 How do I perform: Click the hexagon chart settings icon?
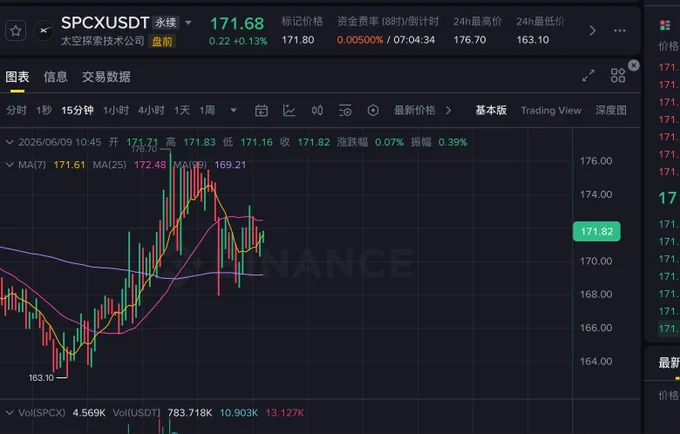coord(373,111)
